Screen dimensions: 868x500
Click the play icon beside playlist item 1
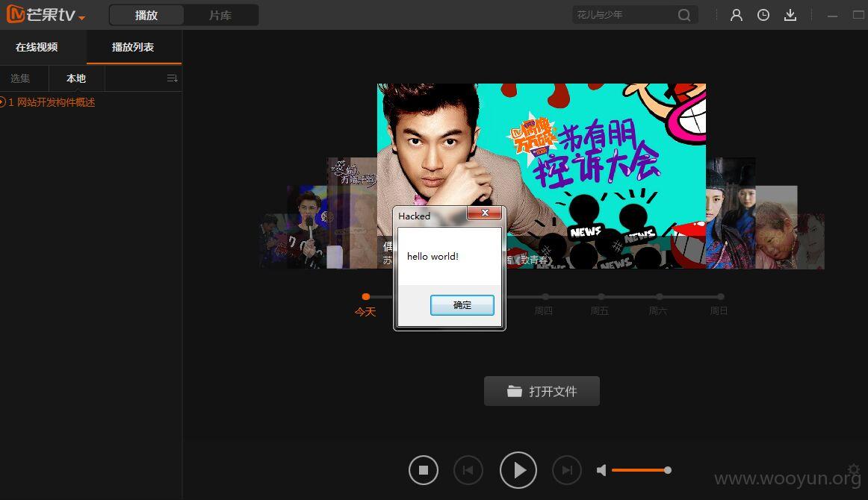pyautogui.click(x=2, y=102)
